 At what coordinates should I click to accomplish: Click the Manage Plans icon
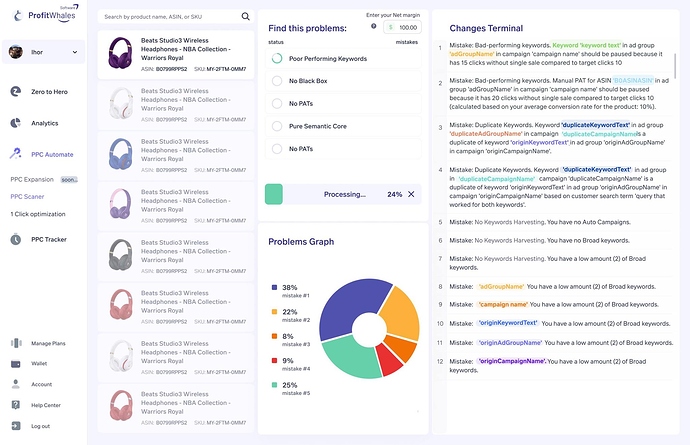(x=16, y=343)
